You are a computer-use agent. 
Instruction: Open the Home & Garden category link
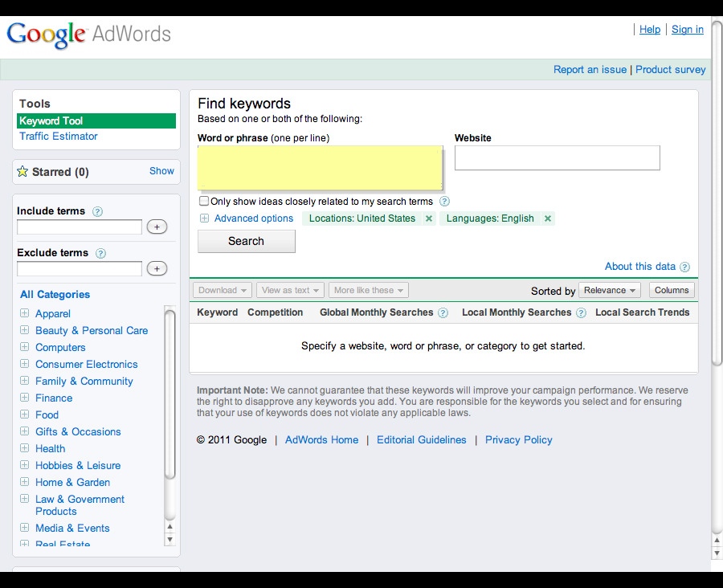coord(73,483)
